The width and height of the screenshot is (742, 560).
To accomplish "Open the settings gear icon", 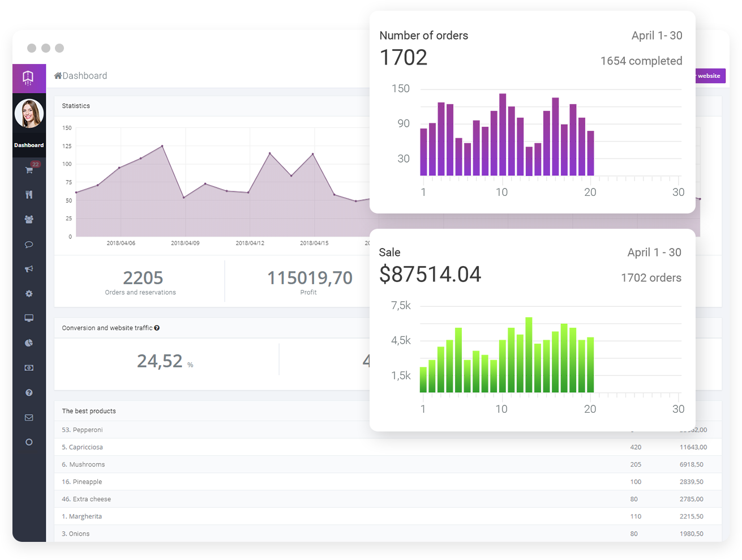I will [x=29, y=294].
